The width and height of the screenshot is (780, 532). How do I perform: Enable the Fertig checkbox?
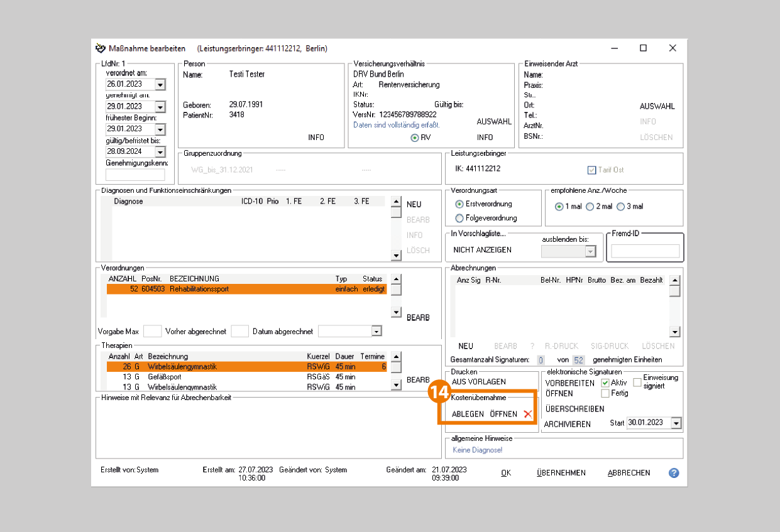605,393
